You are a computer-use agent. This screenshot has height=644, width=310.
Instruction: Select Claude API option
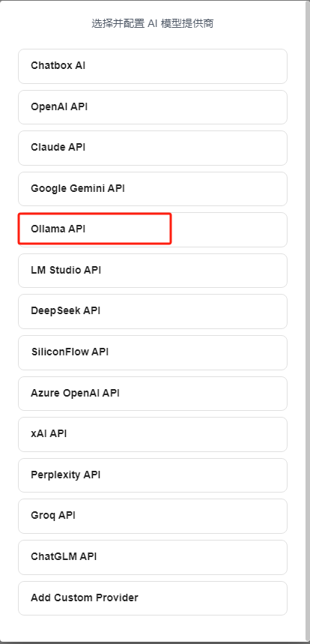tap(153, 148)
